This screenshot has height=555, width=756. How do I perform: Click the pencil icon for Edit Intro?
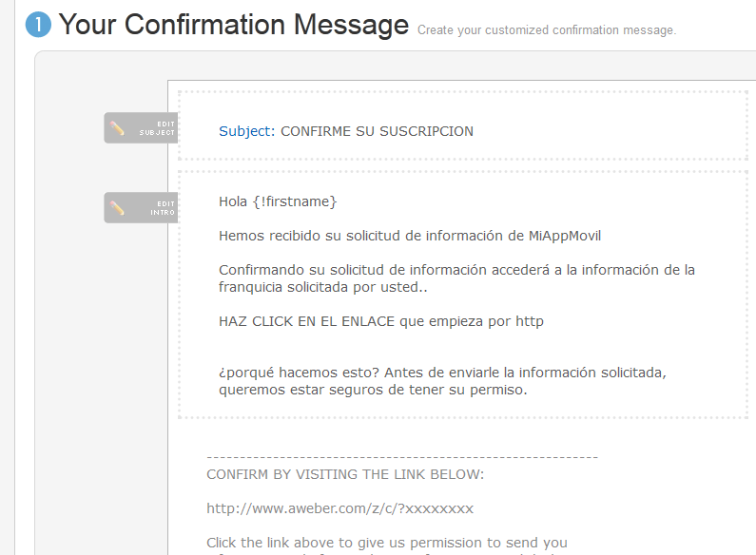click(118, 208)
